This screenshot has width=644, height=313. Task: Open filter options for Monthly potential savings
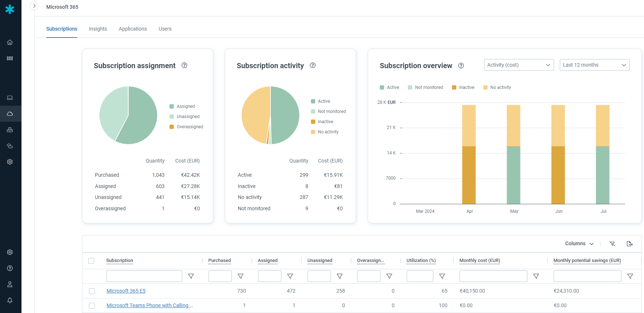click(630, 276)
